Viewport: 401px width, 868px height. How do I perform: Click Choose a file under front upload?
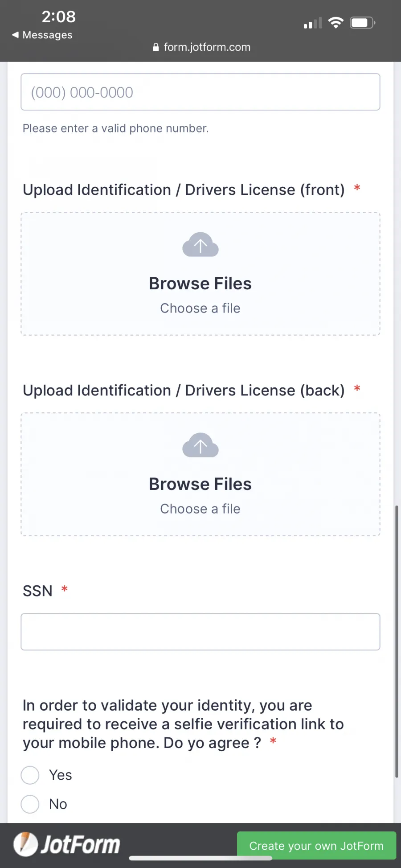pos(200,308)
